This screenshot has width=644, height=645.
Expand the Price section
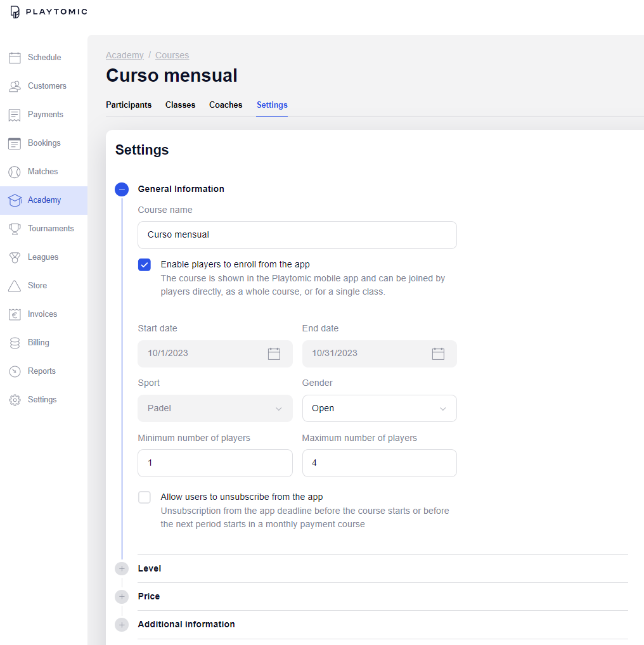pos(121,596)
